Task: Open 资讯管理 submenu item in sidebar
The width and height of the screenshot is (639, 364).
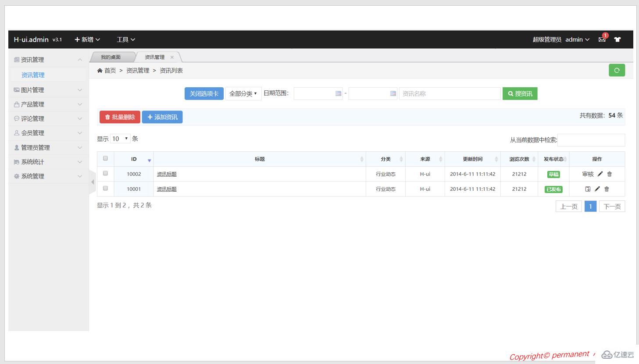Action: point(33,75)
